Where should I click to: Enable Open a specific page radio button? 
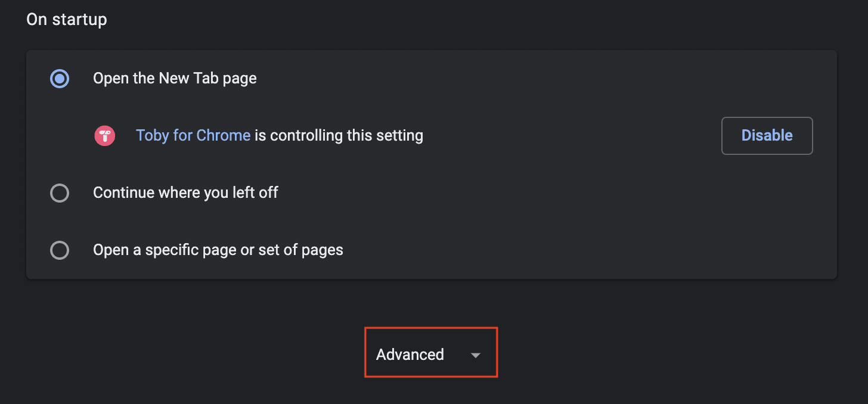point(60,250)
